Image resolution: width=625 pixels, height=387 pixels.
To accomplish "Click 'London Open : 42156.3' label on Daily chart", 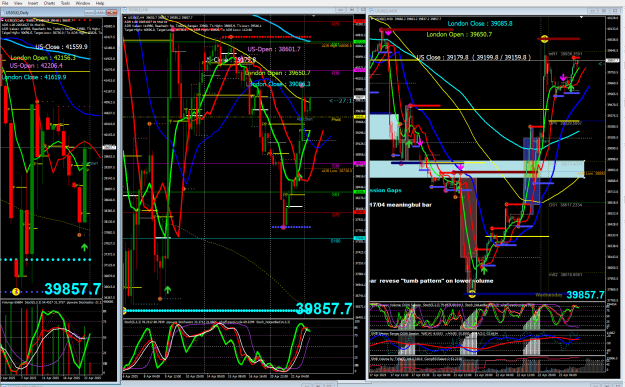I will 43,58.
